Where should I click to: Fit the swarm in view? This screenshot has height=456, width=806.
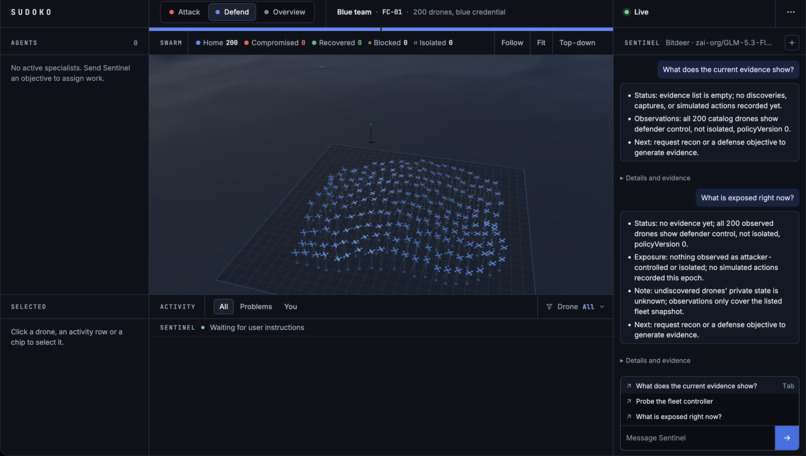click(541, 43)
